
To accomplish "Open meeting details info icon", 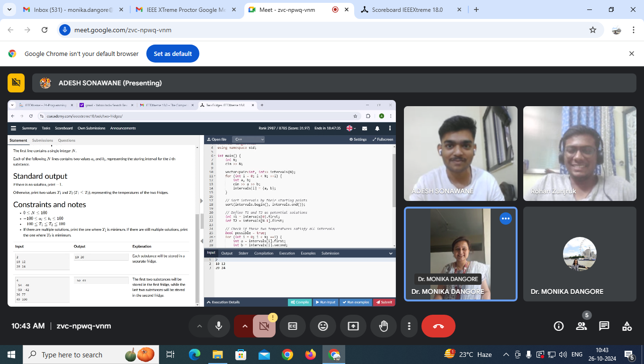I will click(559, 326).
